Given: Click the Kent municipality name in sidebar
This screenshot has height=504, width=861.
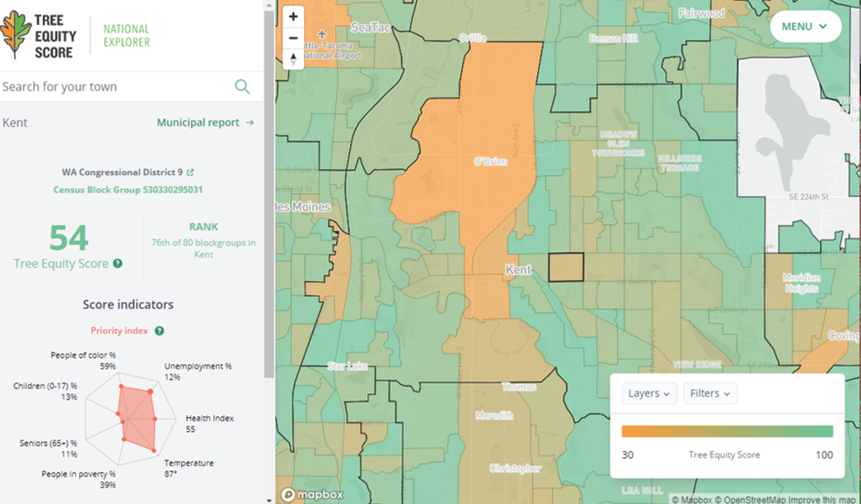Looking at the screenshot, I should click(15, 123).
